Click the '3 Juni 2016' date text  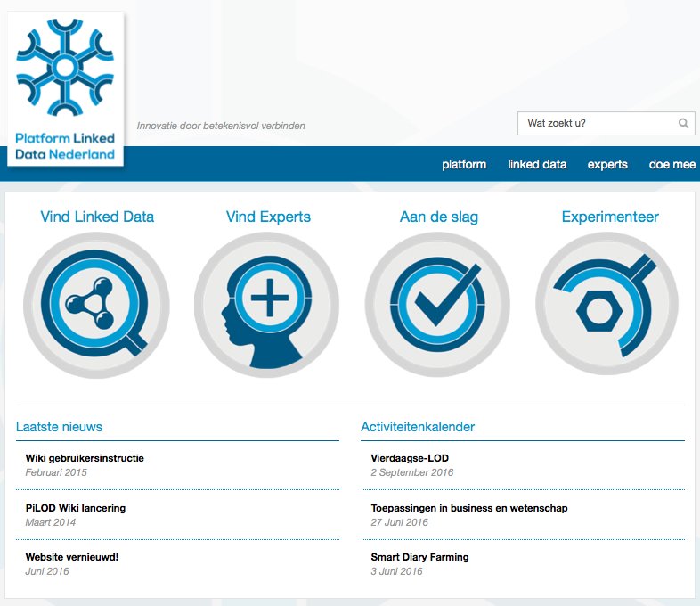click(397, 571)
